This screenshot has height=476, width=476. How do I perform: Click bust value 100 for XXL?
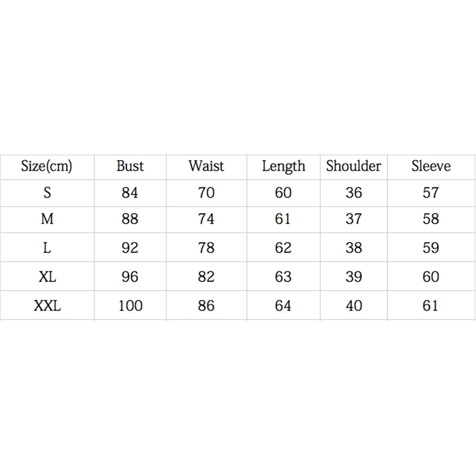(x=130, y=306)
